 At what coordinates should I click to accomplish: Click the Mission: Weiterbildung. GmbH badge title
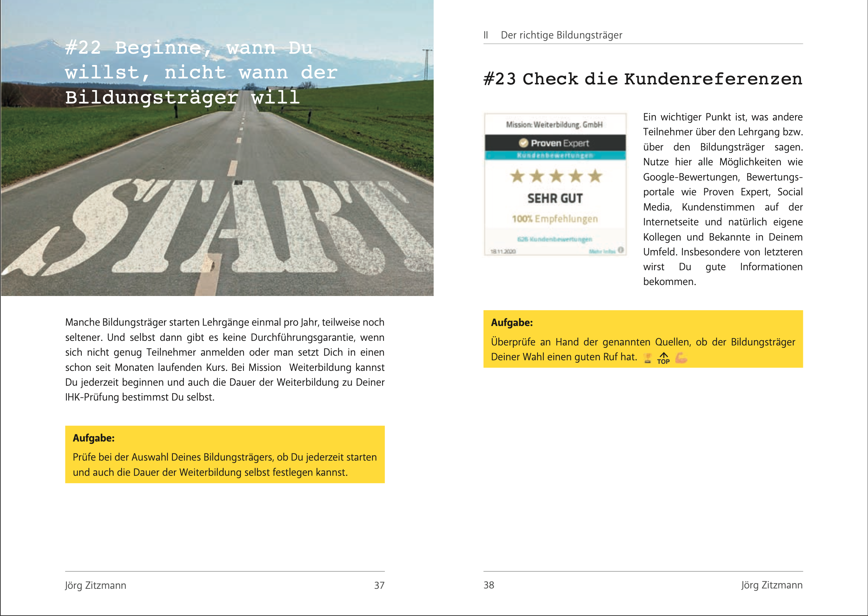coord(555,124)
